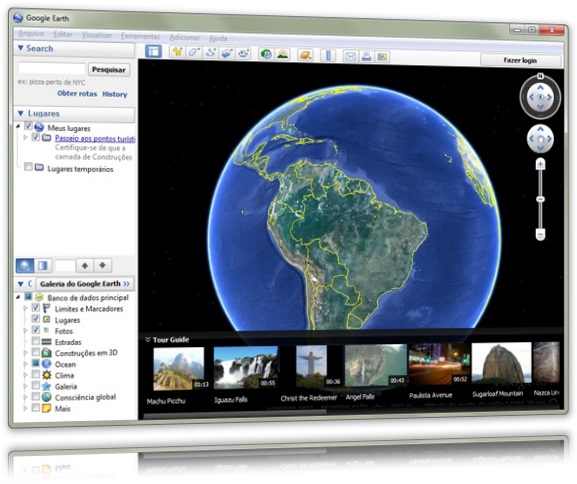577x484 pixels.
Task: Click move-down arrow on the hand joystick
Action: (540, 148)
